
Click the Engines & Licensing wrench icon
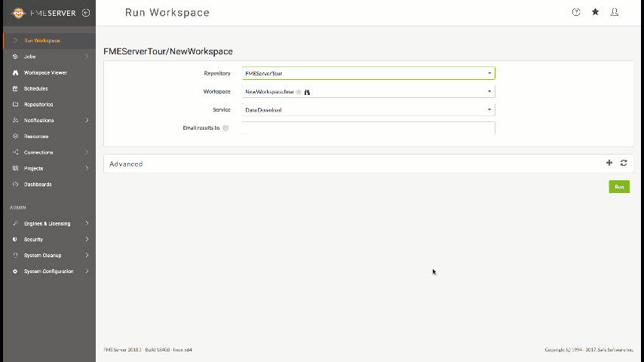pyautogui.click(x=15, y=223)
